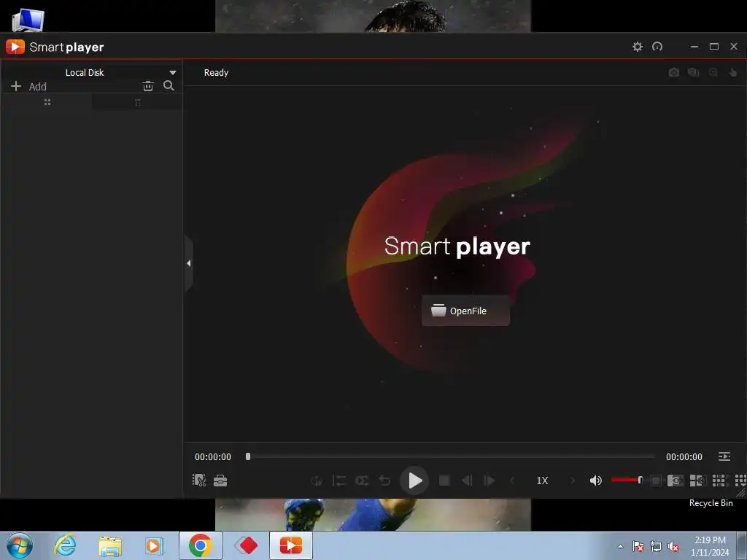Show hidden system tray icons arrow
Screen dimensions: 747x560
620,546
